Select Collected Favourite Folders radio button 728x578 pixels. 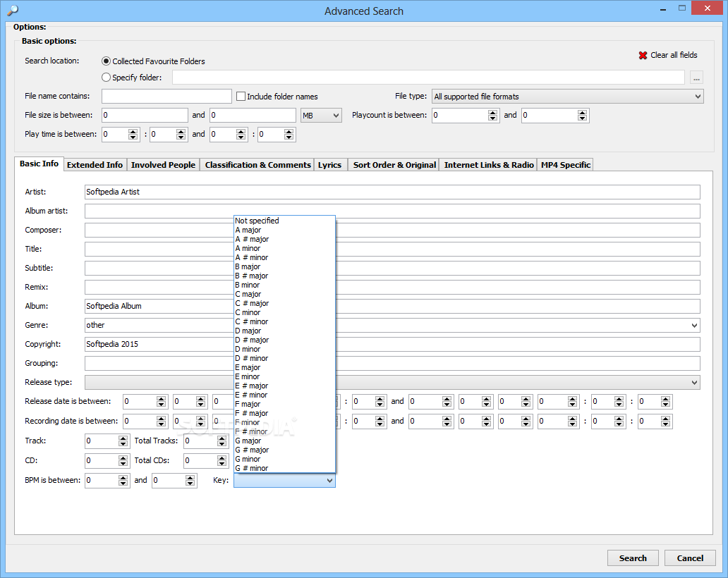click(107, 61)
